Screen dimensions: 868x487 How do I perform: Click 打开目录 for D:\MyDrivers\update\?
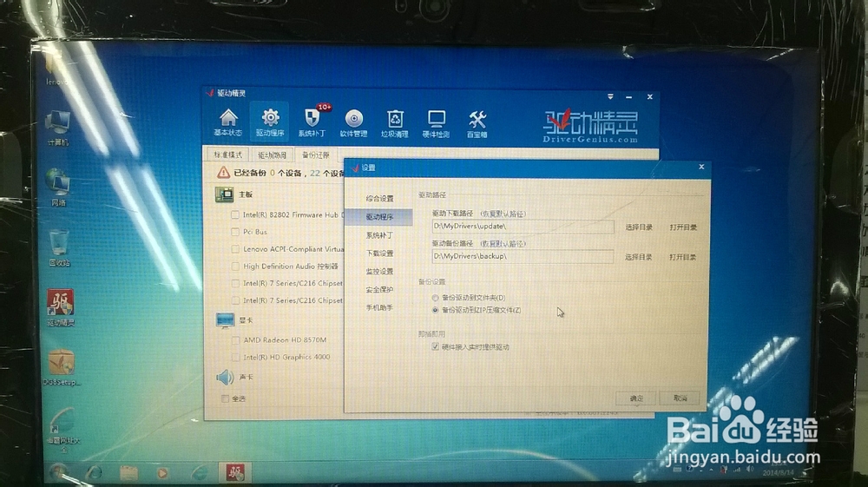point(682,227)
